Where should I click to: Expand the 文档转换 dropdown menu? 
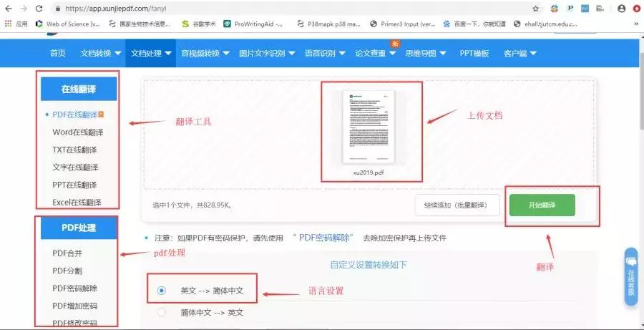click(101, 53)
